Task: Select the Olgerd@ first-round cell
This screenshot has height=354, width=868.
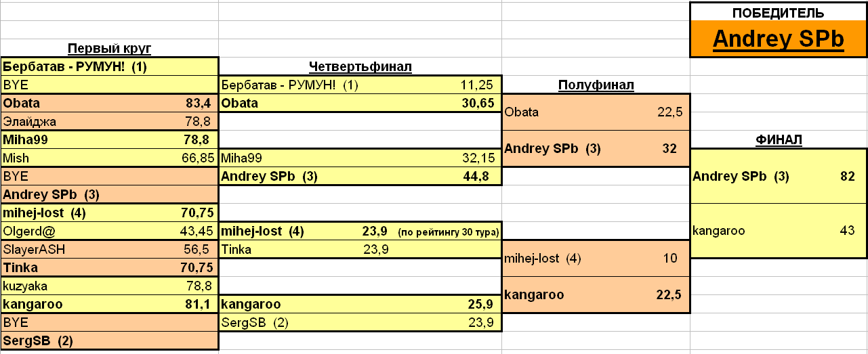Action: [109, 231]
